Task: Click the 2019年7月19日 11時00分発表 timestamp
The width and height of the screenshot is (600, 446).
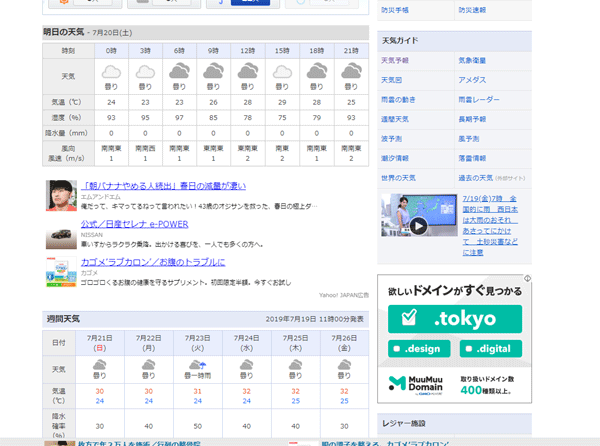Action: pos(315,319)
